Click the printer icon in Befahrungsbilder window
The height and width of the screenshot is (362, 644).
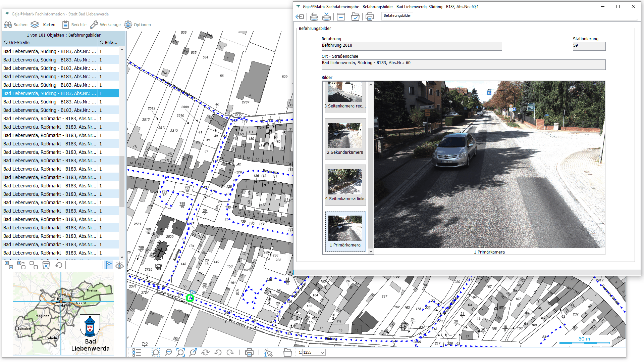(369, 16)
